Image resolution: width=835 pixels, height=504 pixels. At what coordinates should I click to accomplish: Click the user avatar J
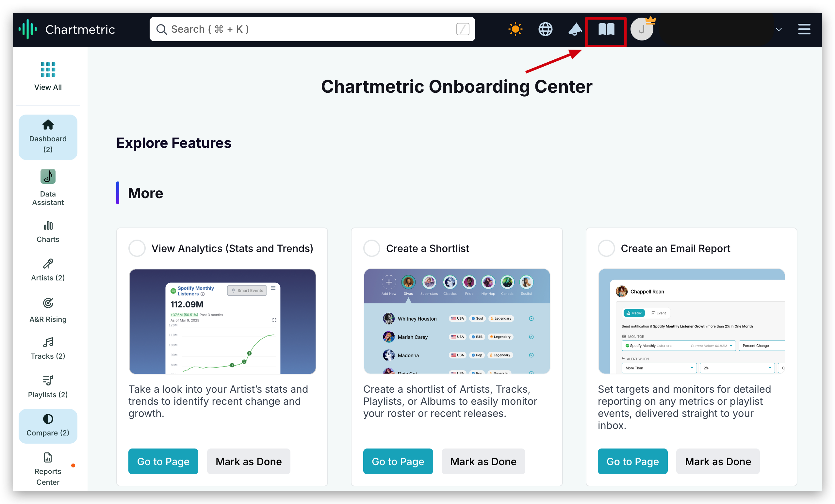pyautogui.click(x=642, y=29)
